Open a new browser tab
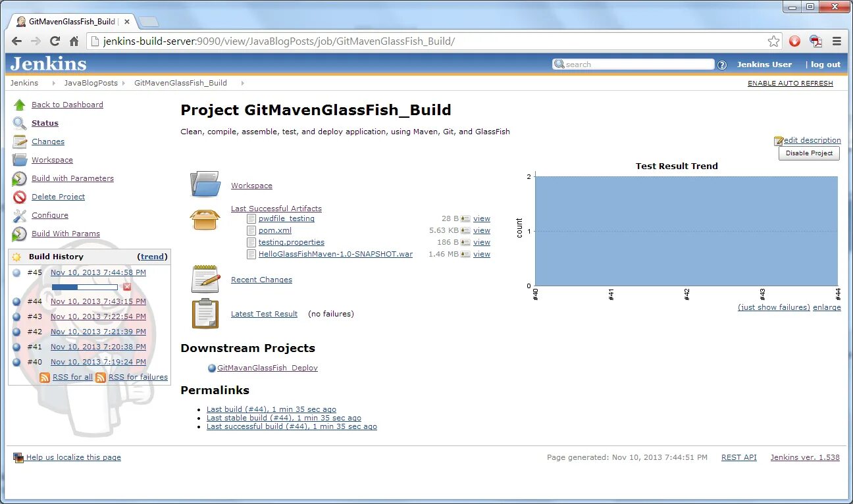The width and height of the screenshot is (853, 504). (149, 22)
